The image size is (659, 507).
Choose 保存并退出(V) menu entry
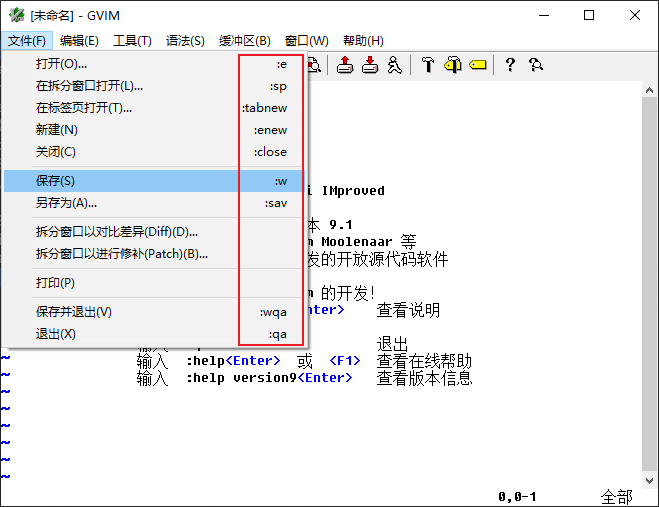(153, 312)
